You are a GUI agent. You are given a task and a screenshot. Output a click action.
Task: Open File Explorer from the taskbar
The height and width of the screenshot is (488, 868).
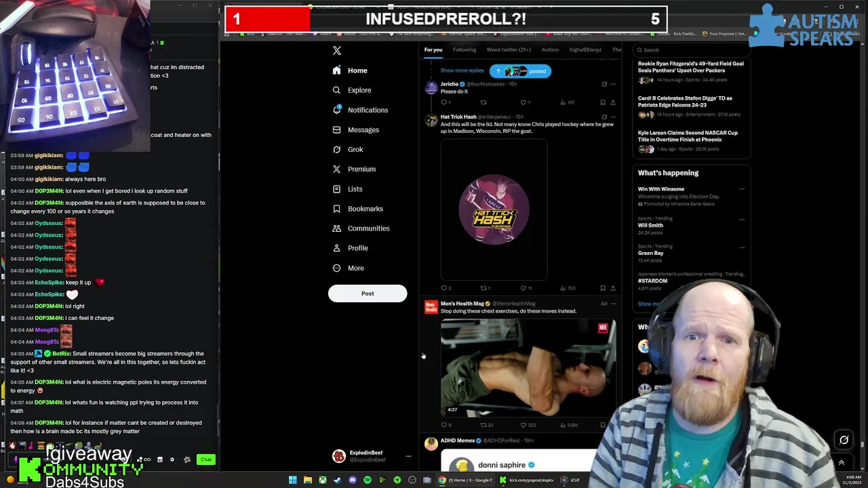tap(308, 480)
